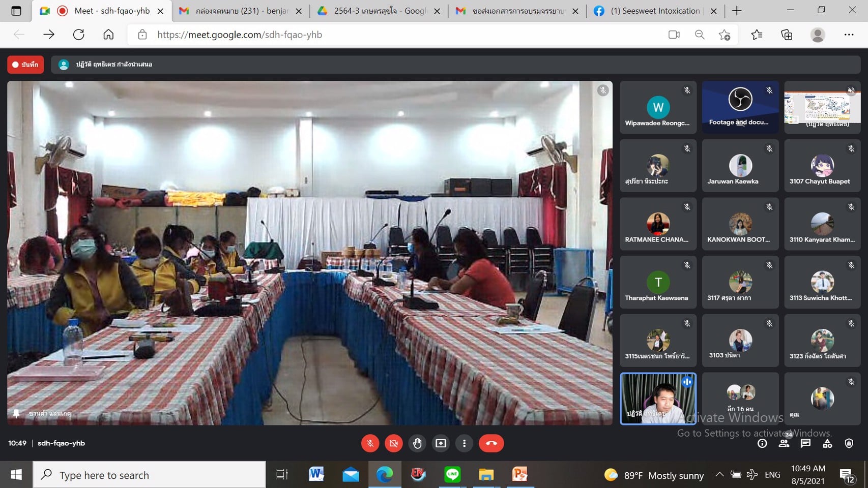This screenshot has width=868, height=488.
Task: Raise hand in the meeting
Action: click(417, 443)
